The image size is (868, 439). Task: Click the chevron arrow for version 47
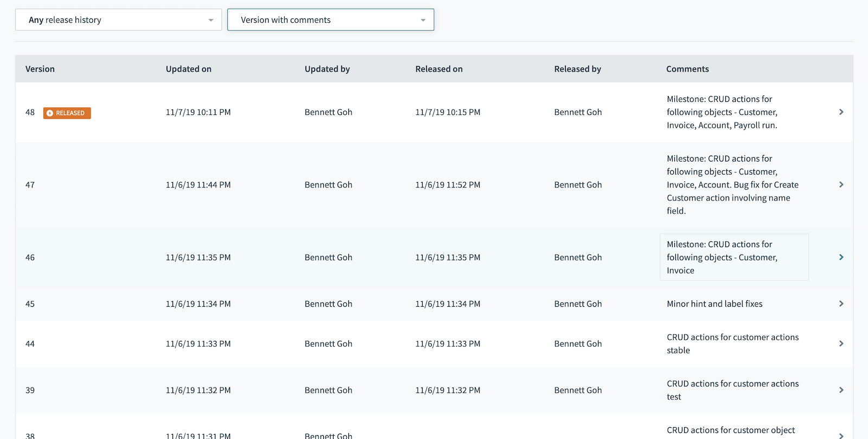click(841, 185)
